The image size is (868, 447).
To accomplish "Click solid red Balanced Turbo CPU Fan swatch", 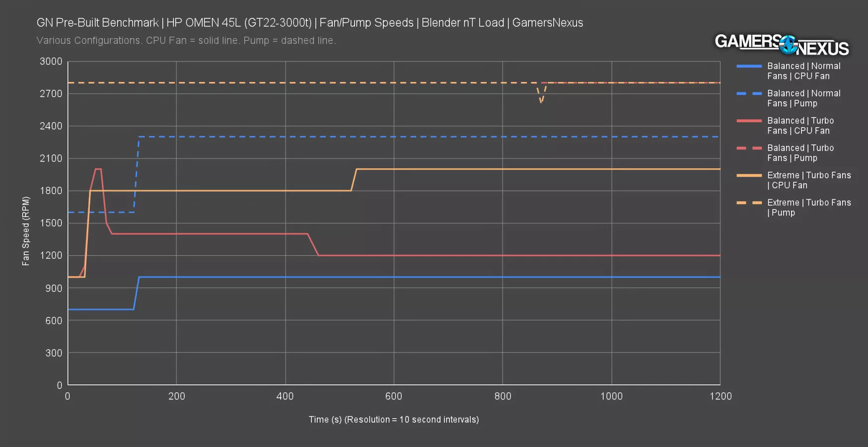I will (749, 121).
